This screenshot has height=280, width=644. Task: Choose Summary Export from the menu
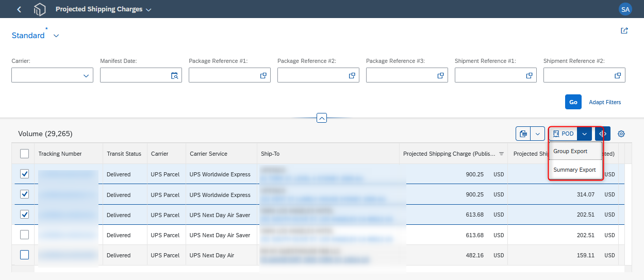(x=574, y=170)
